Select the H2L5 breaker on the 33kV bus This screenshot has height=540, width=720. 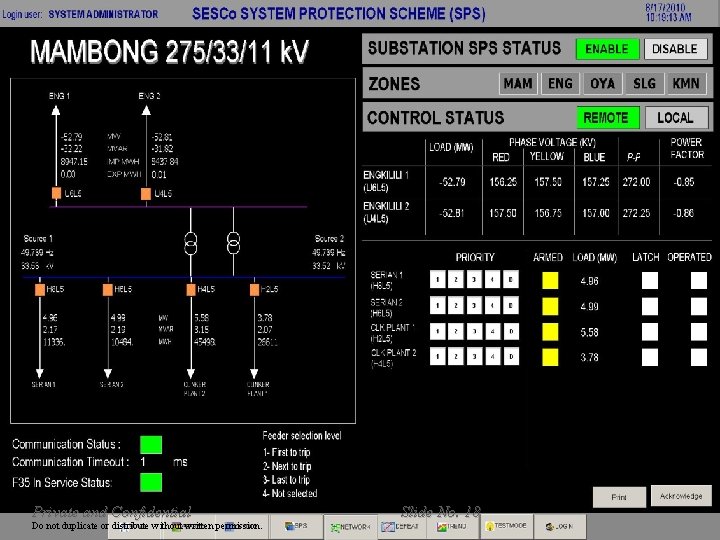[254, 290]
